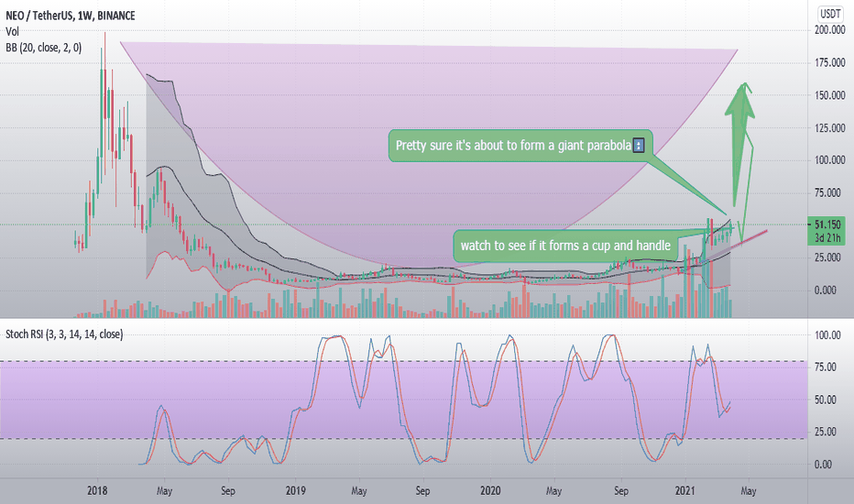Click the current price label 51.150
This screenshot has height=504, width=854.
click(827, 225)
